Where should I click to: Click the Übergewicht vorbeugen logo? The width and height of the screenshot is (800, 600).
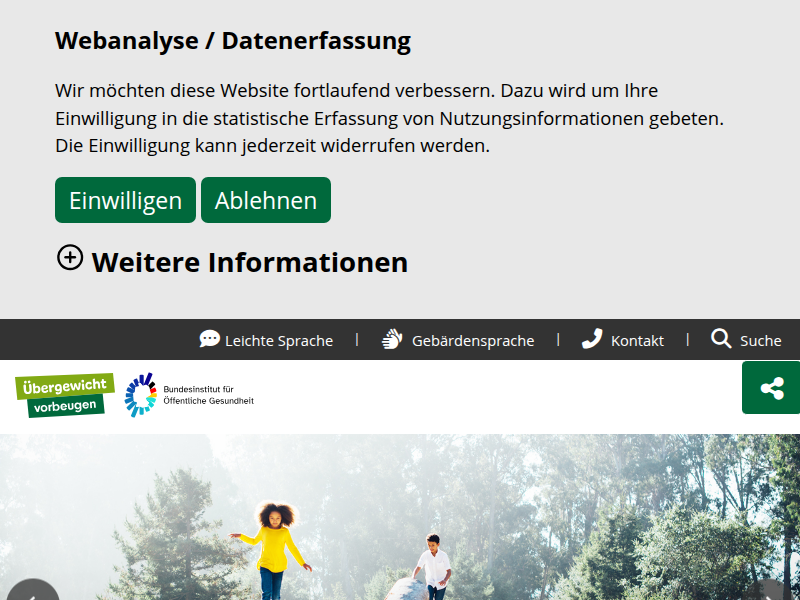point(65,395)
